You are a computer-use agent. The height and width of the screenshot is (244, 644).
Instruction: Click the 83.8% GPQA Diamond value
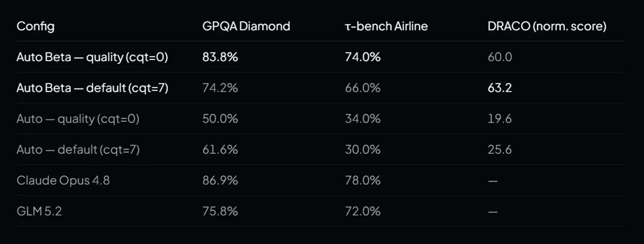tap(219, 57)
